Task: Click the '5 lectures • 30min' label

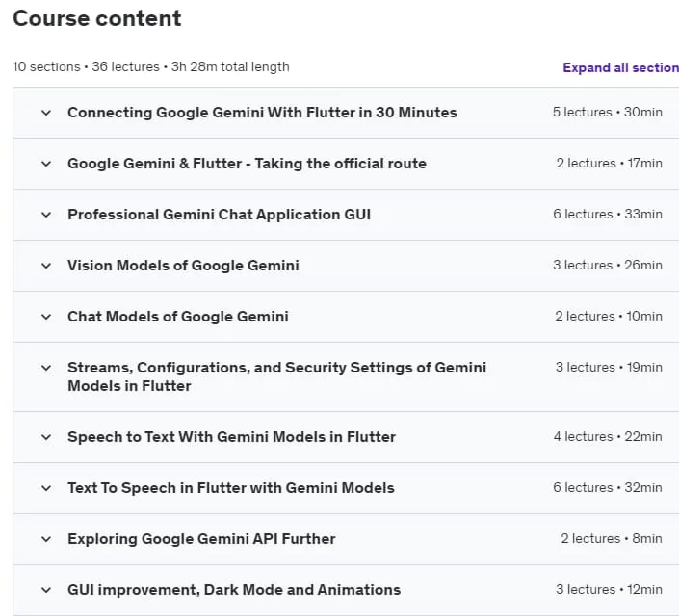Action: coord(608,112)
